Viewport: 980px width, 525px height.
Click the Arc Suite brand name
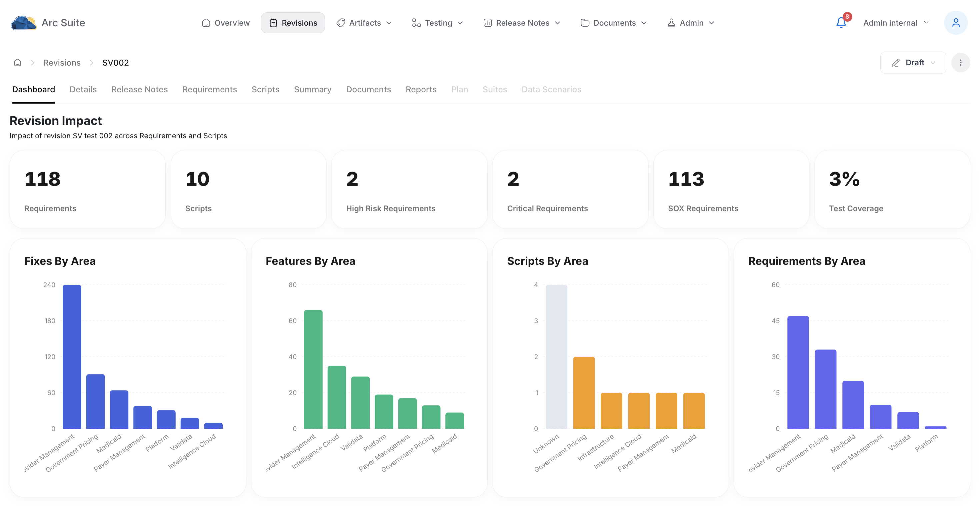point(63,23)
